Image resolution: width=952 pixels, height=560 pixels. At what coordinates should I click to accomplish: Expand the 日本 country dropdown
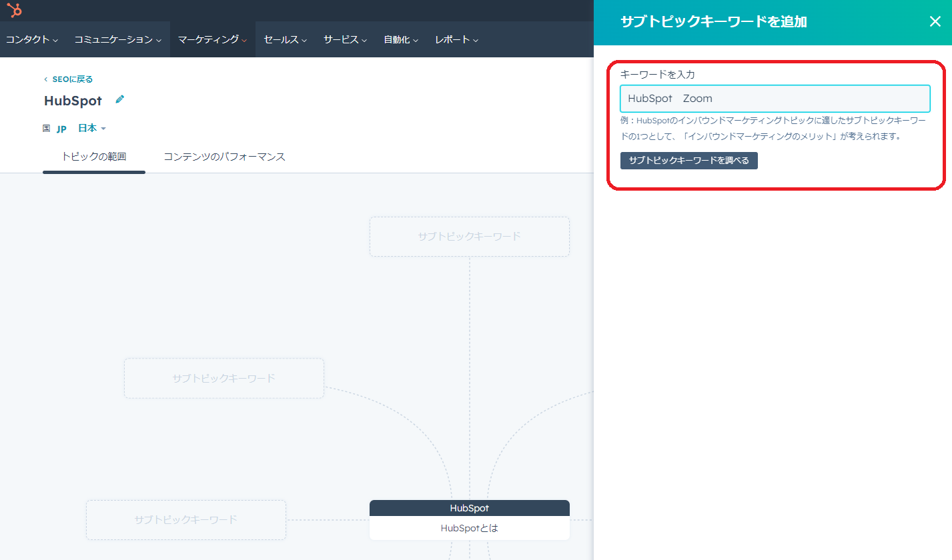pos(92,128)
